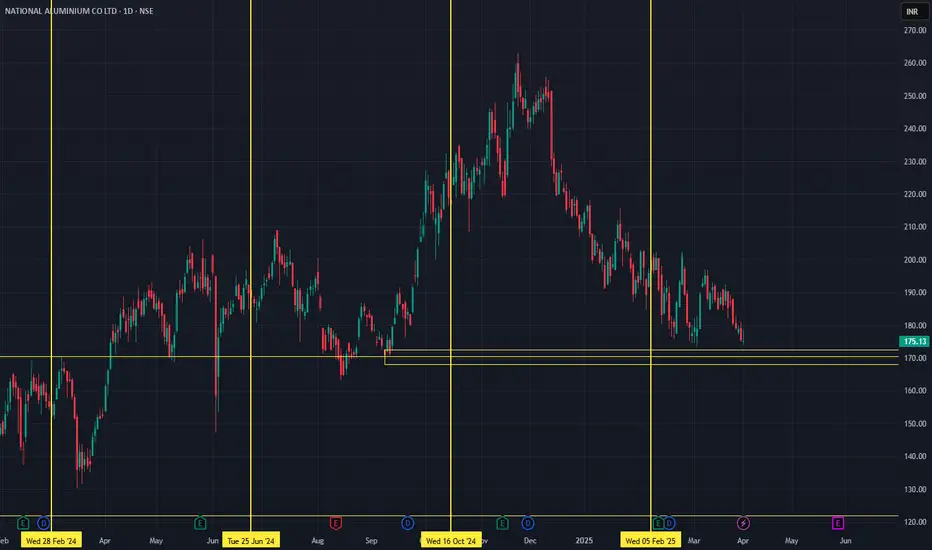Click the Tue 25 Jun '24 date label
The width and height of the screenshot is (932, 550).
pos(251,540)
